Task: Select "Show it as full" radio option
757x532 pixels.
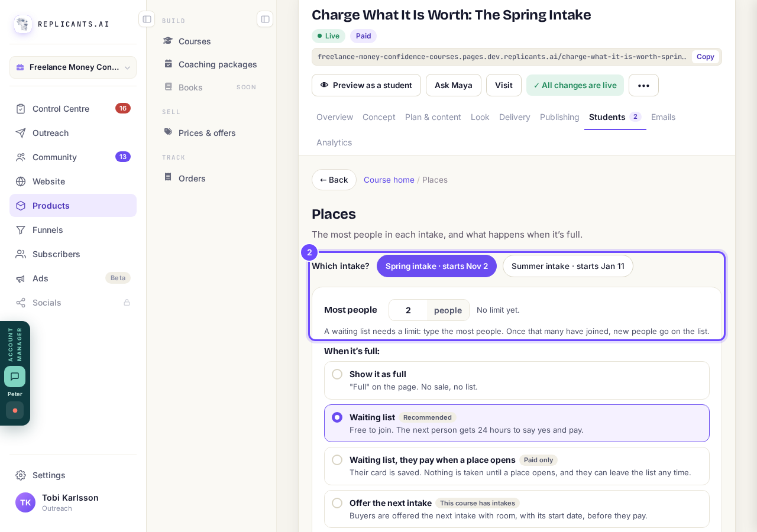Action: (x=337, y=374)
